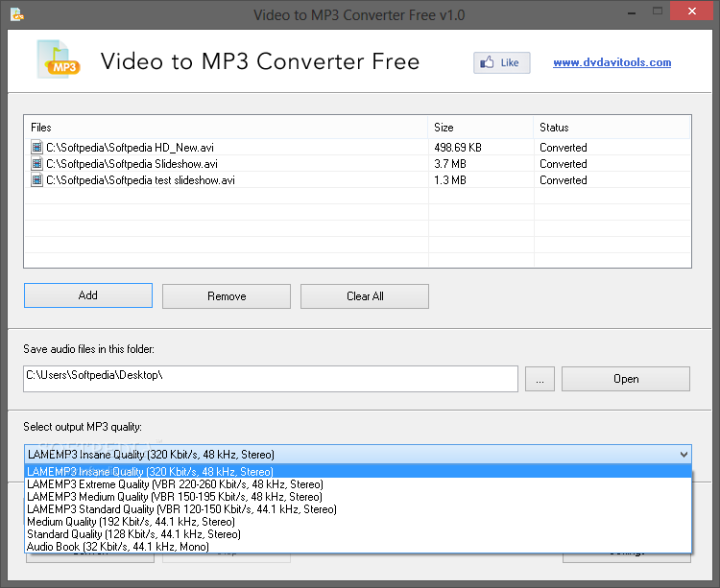The height and width of the screenshot is (588, 720).
Task: Select the C:\Softpedia\Softpedia HD_New.avi row
Action: click(x=357, y=147)
